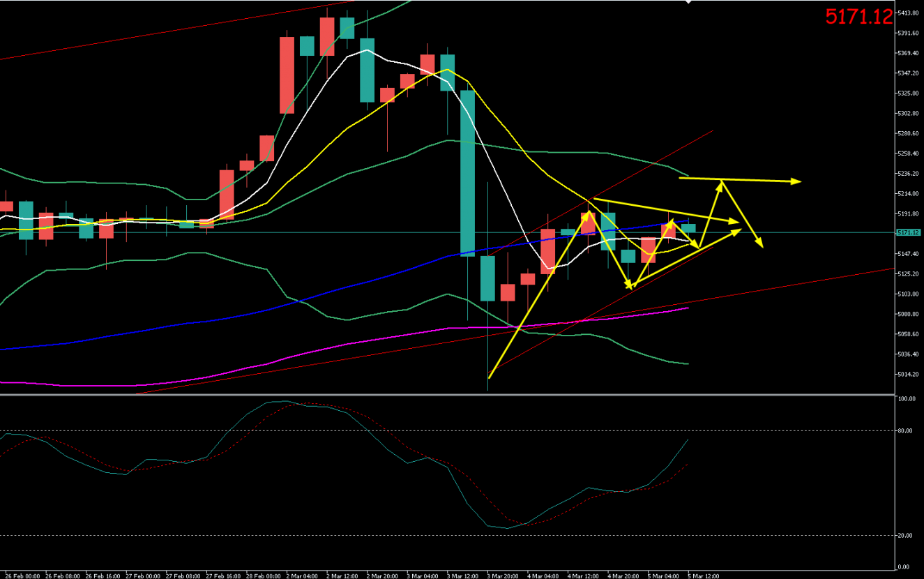
Task: Click the current price tag on price axis
Action: pyautogui.click(x=908, y=232)
